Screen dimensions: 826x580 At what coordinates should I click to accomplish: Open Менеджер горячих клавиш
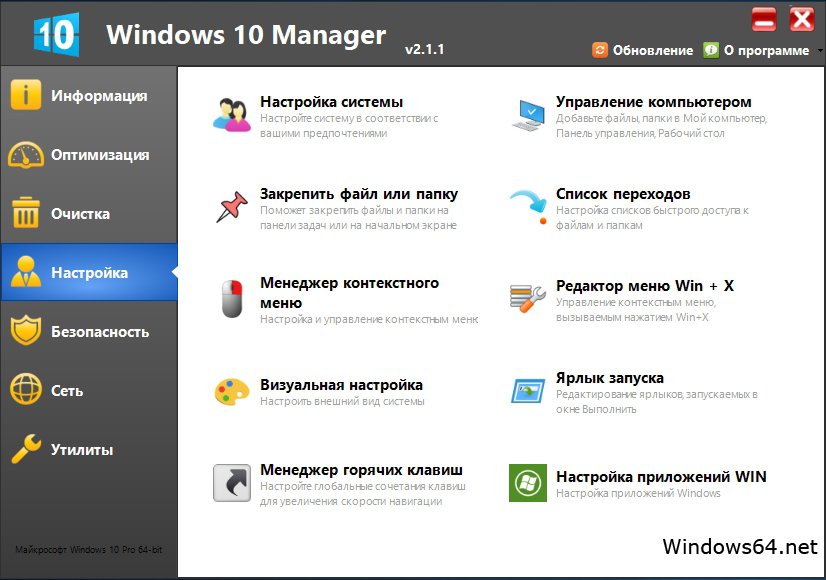pos(361,470)
